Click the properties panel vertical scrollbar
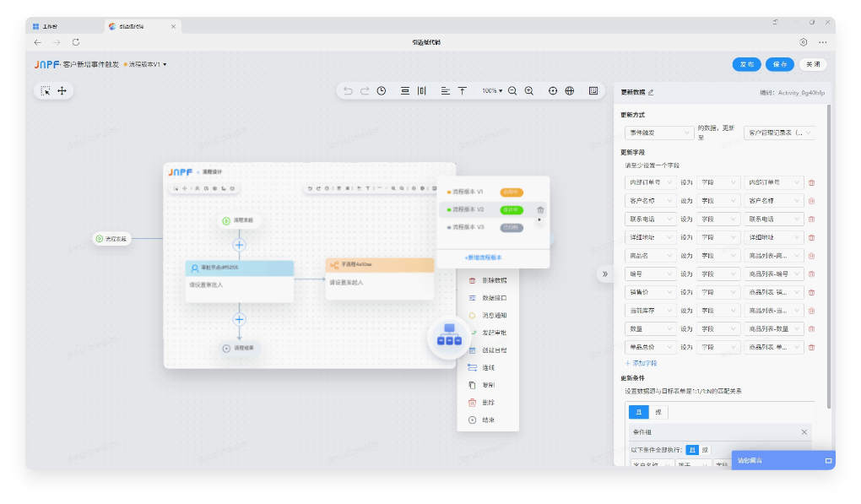 click(828, 257)
